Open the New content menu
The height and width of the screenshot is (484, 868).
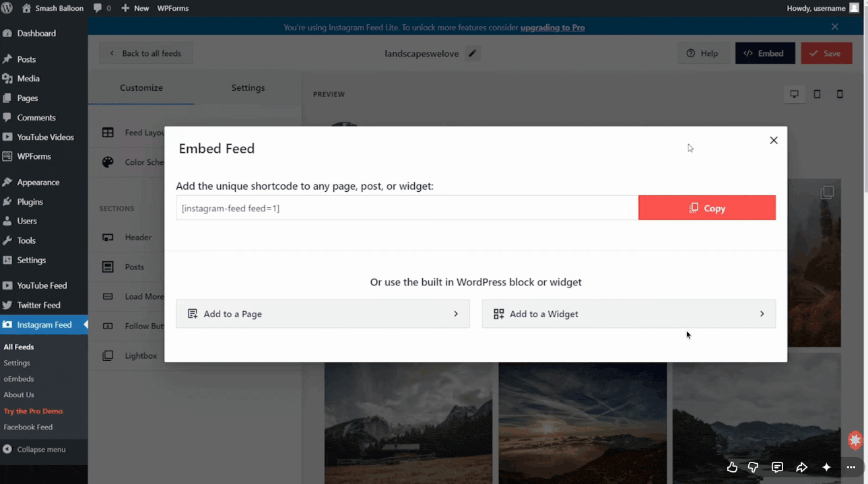135,8
